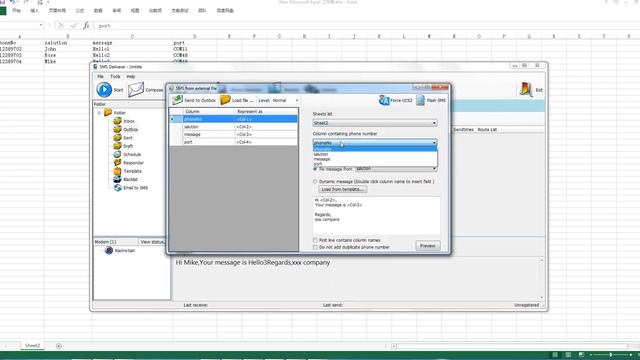Check 'First line contains column names'
This screenshot has width=640, height=360.
pyautogui.click(x=315, y=240)
